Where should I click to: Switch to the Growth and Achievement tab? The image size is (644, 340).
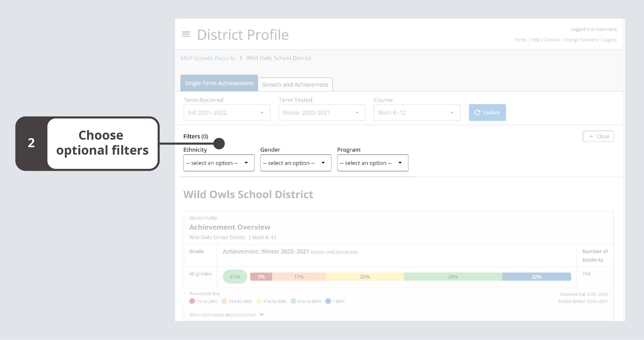(295, 84)
